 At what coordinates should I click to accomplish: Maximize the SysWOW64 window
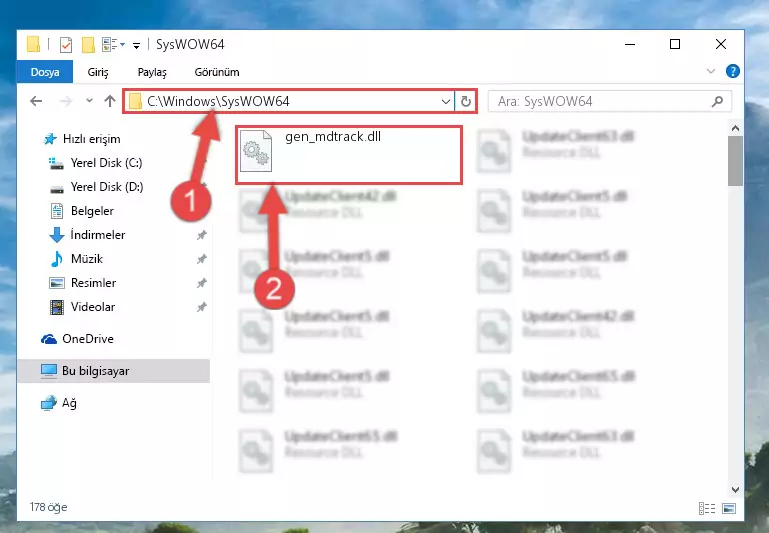pyautogui.click(x=675, y=45)
